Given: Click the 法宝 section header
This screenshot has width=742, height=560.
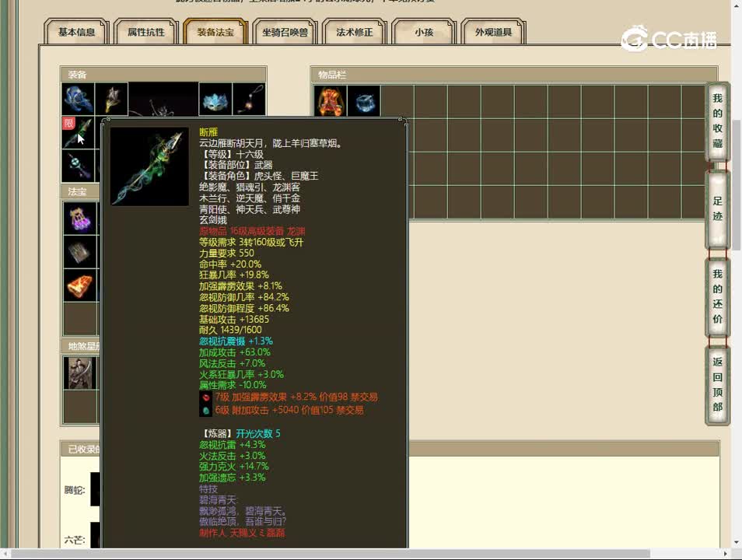Looking at the screenshot, I should 80,191.
